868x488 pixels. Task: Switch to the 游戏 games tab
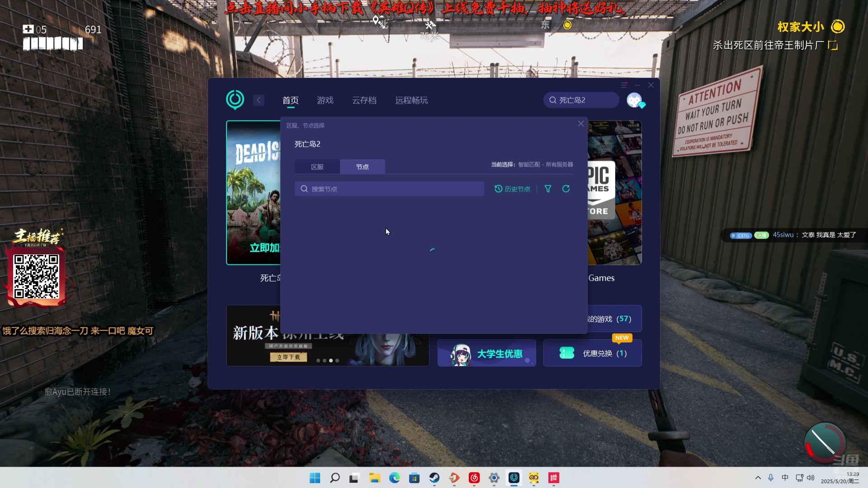click(325, 100)
